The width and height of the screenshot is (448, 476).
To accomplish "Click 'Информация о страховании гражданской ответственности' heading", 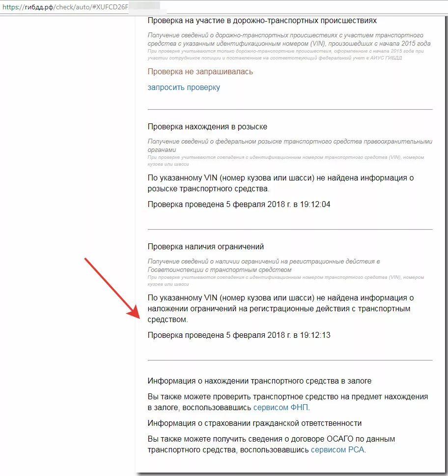I will [x=254, y=423].
